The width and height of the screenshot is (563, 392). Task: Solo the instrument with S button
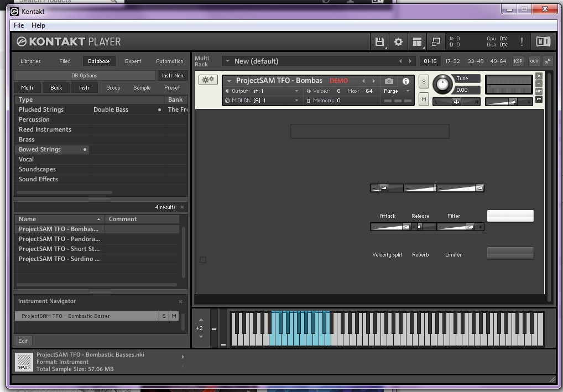point(424,82)
